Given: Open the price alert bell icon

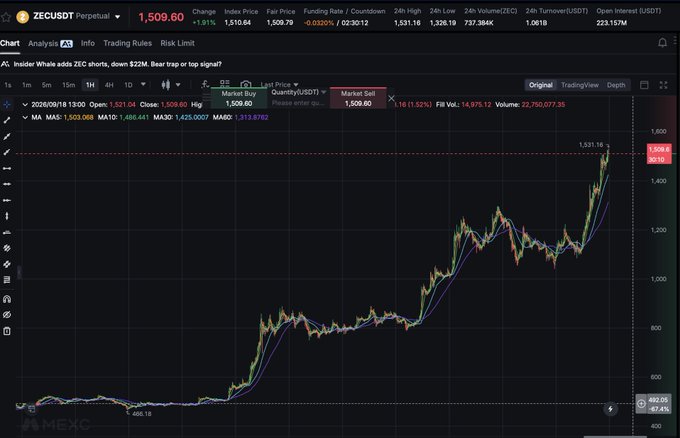Looking at the screenshot, I should click(x=662, y=42).
